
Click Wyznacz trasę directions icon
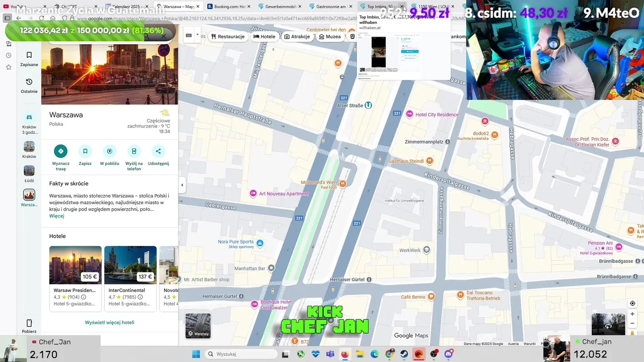(61, 151)
